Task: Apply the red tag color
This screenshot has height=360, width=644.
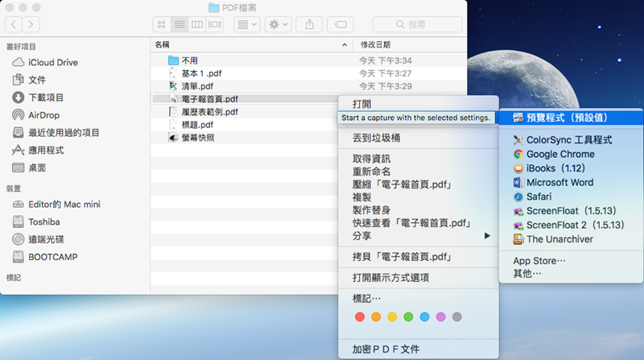Action: [360, 317]
